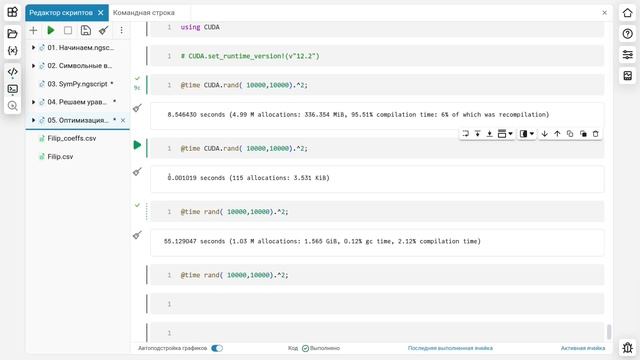Open the file browser folder icon
The image size is (640, 360).
pos(12,33)
